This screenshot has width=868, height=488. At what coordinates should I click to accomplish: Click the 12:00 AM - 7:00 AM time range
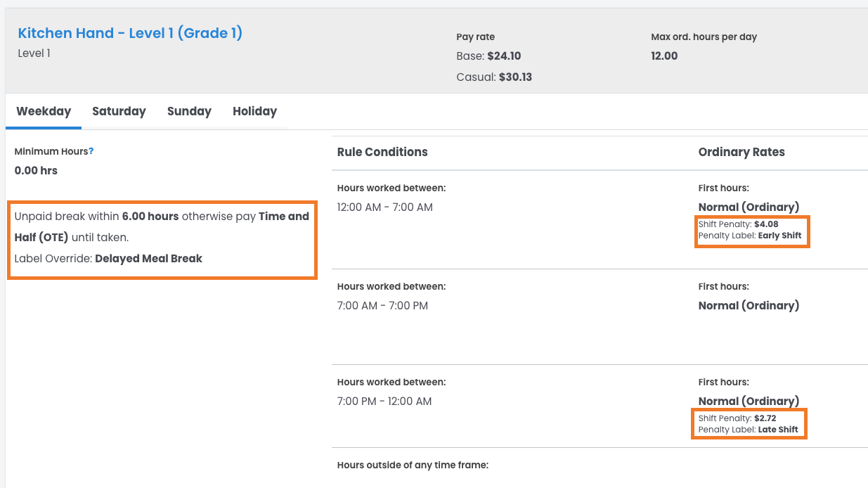tap(384, 207)
